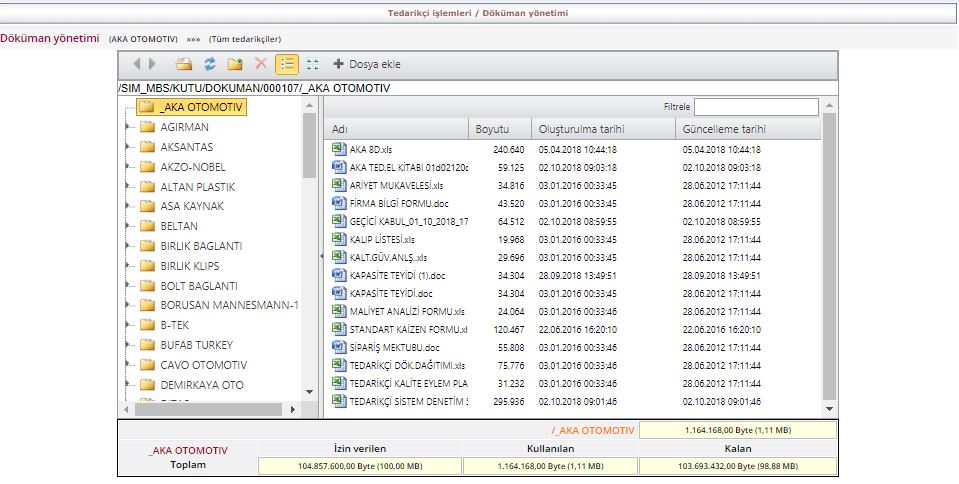Expand the BELTAN folder node
Viewport: 959px width, 484px height.
[x=128, y=226]
